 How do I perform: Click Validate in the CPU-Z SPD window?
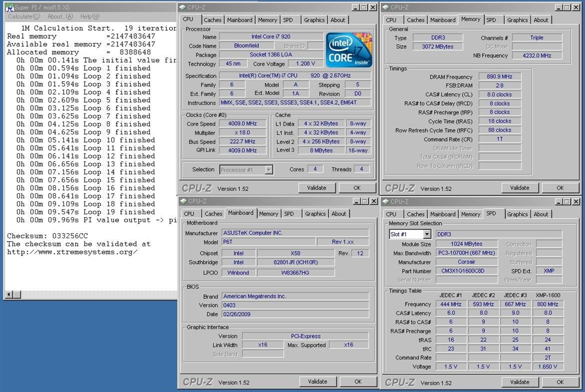pyautogui.click(x=520, y=382)
